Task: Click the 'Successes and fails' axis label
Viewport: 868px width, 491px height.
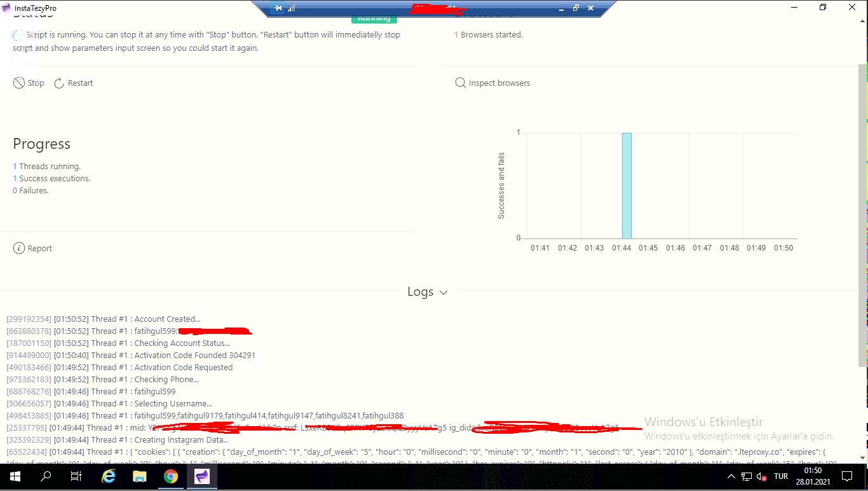Action: pos(501,186)
